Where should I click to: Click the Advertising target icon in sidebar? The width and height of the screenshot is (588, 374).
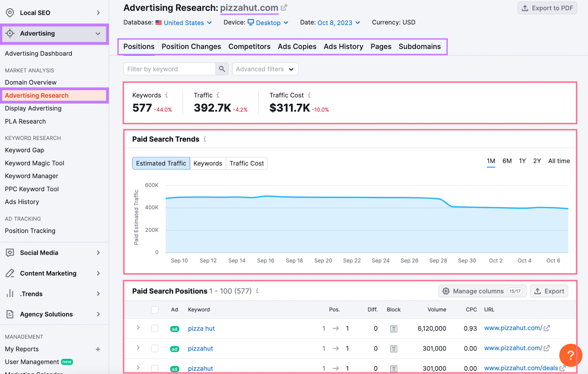(10, 33)
